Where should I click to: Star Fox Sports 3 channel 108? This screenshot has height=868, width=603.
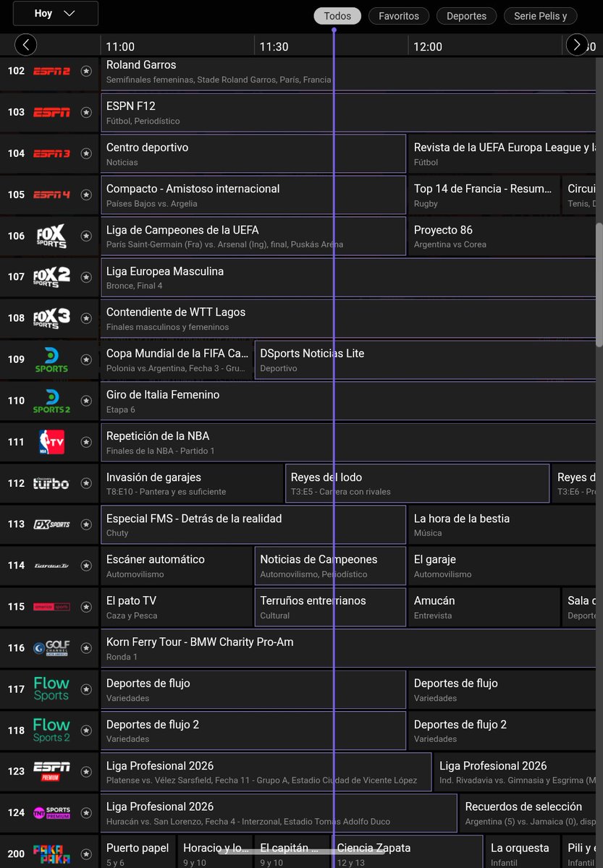pos(86,318)
